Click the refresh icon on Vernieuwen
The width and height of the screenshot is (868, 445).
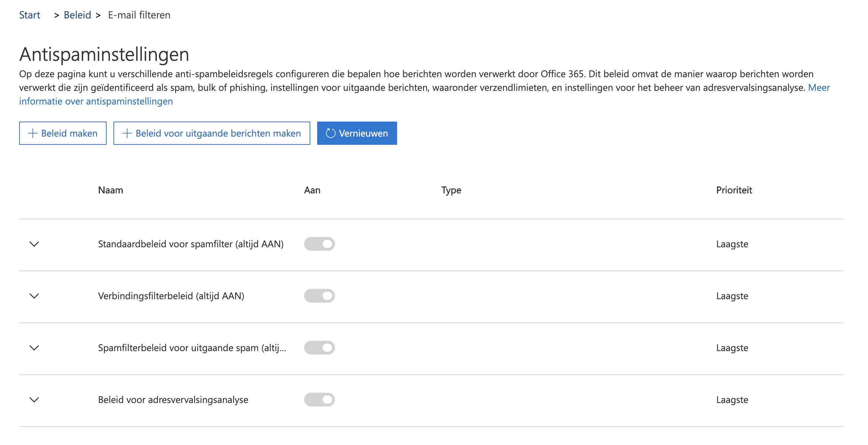330,133
